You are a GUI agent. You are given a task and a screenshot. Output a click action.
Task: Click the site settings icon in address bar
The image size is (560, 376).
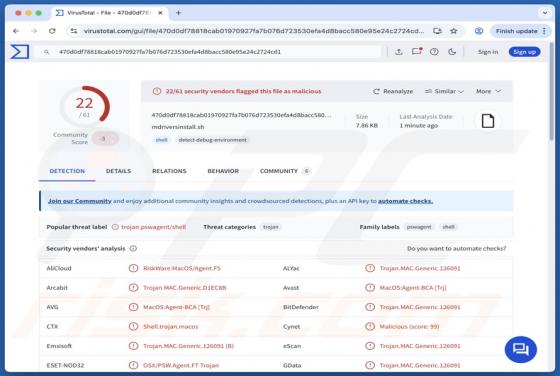pos(74,31)
